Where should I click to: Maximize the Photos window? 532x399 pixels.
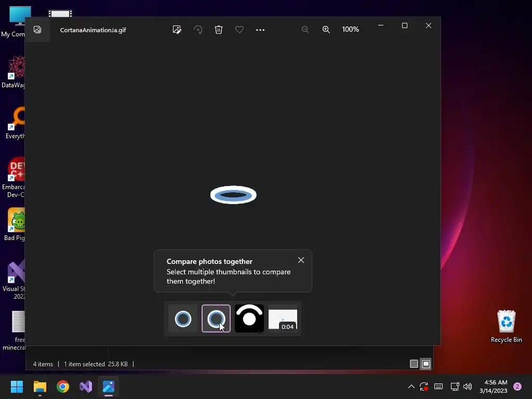coord(404,25)
